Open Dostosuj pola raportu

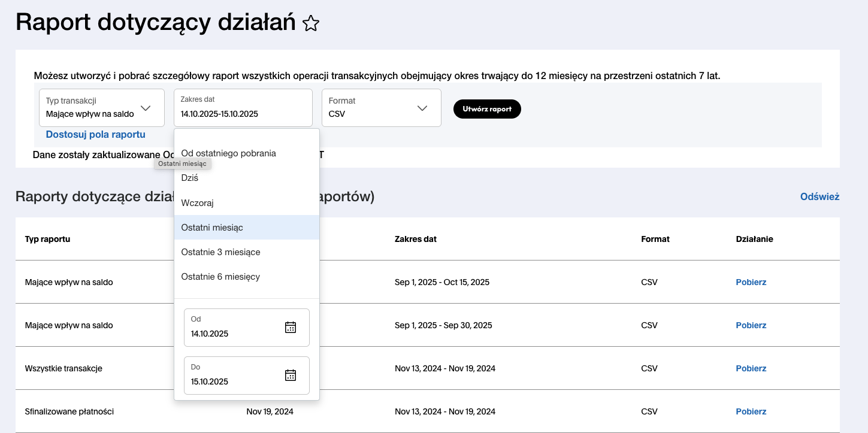(x=96, y=134)
